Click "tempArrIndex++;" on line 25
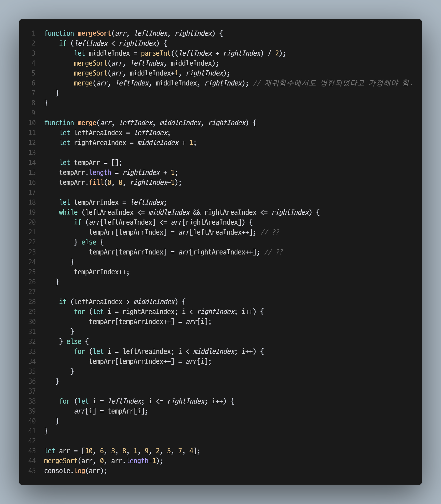The height and width of the screenshot is (504, 441). click(x=102, y=272)
